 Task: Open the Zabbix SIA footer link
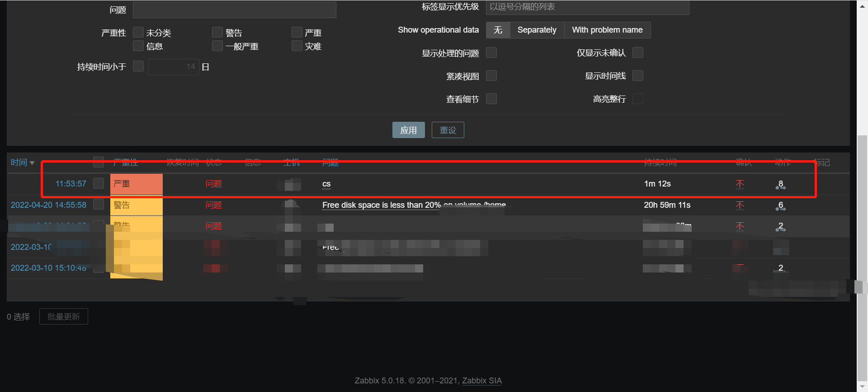tap(482, 381)
